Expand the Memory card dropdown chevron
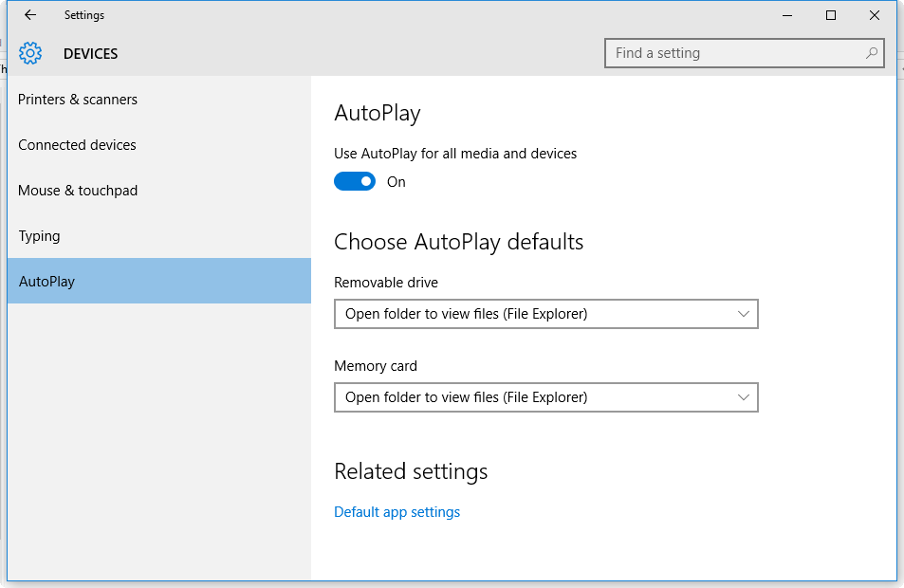The height and width of the screenshot is (588, 904). point(744,397)
